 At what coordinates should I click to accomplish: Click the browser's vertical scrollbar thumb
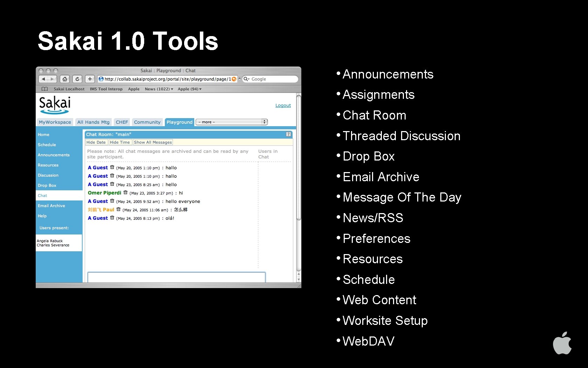[299, 157]
